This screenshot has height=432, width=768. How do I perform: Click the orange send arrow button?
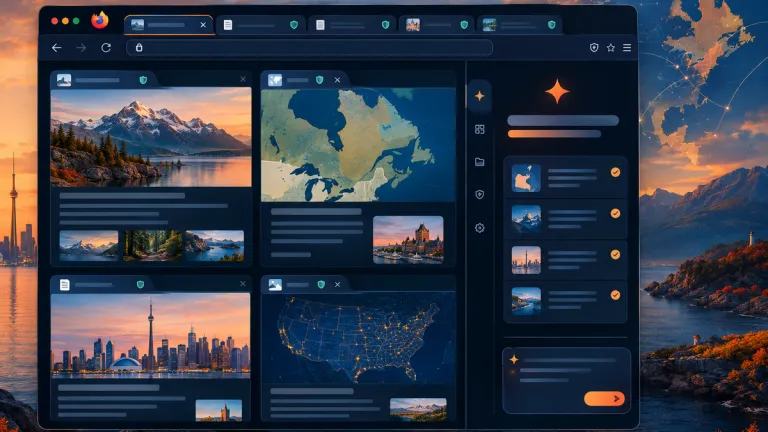pos(604,399)
